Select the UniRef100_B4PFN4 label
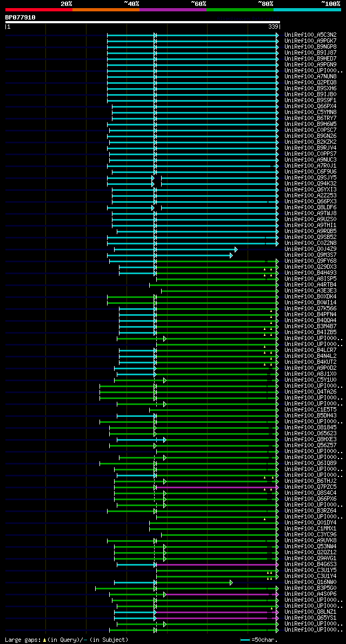 click(x=310, y=315)
